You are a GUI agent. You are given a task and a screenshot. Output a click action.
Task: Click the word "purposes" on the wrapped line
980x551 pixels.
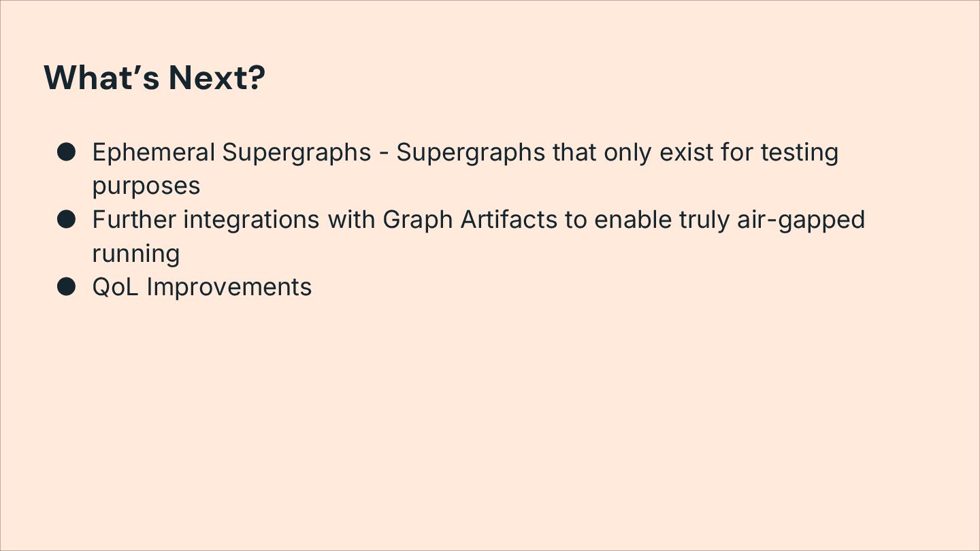pos(146,186)
